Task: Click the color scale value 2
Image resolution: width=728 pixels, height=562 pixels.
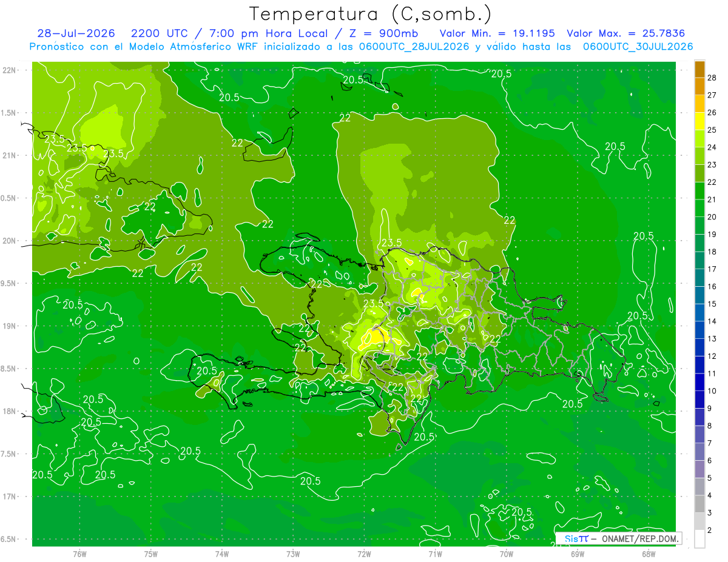Action: [x=710, y=530]
